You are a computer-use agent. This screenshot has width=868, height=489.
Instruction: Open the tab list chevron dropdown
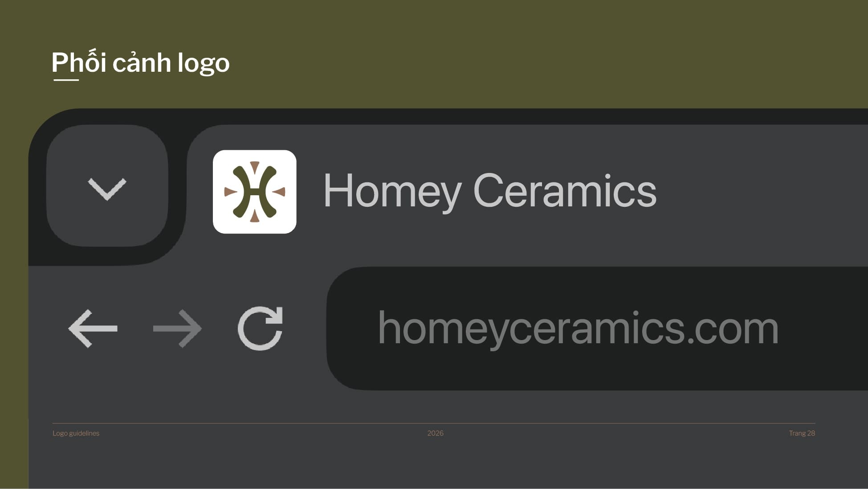pos(107,188)
